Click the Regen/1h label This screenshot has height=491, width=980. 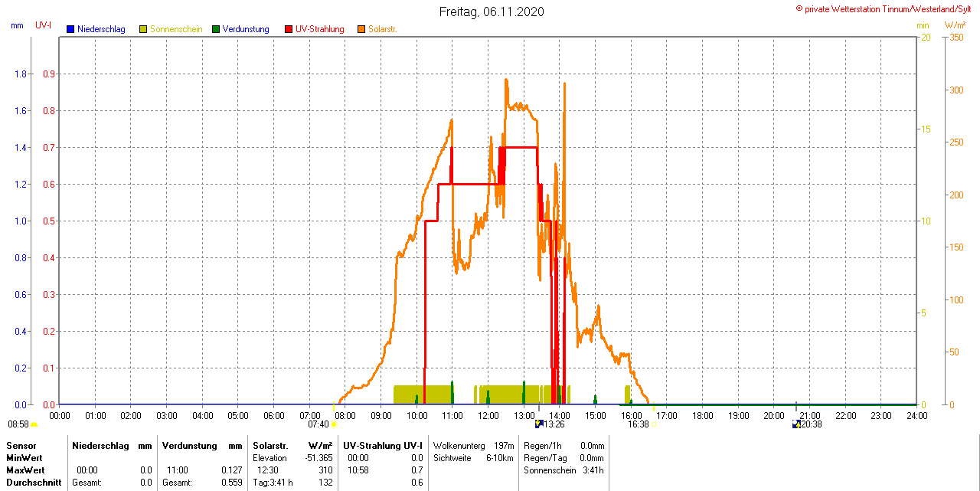tap(542, 445)
